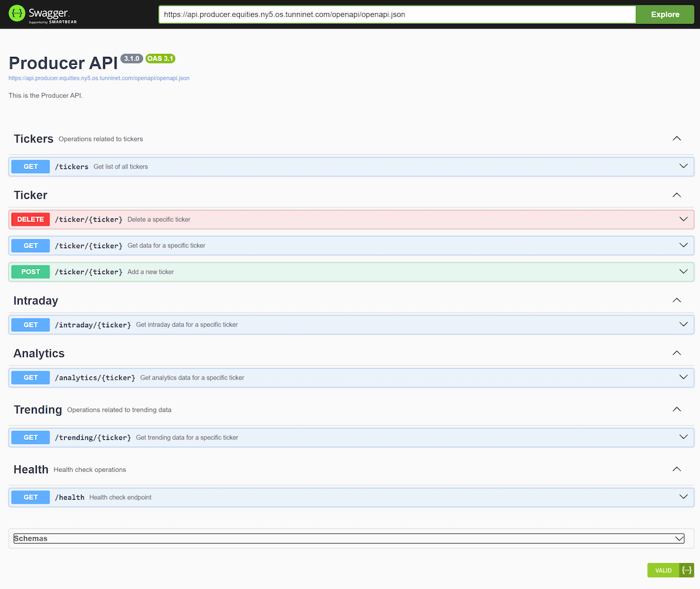Click the 3.1.0 version badge
The height and width of the screenshot is (589, 700).
click(131, 58)
